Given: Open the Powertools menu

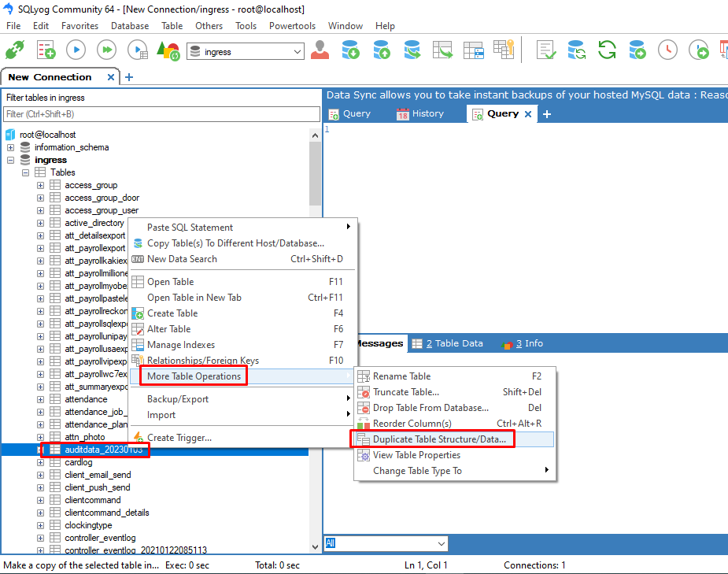Looking at the screenshot, I should tap(292, 26).
